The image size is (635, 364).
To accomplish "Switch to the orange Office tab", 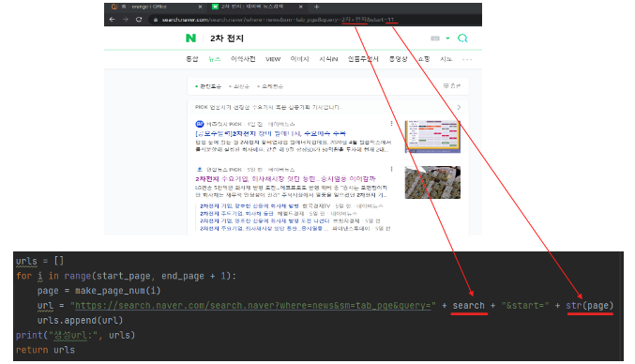I will point(156,7).
